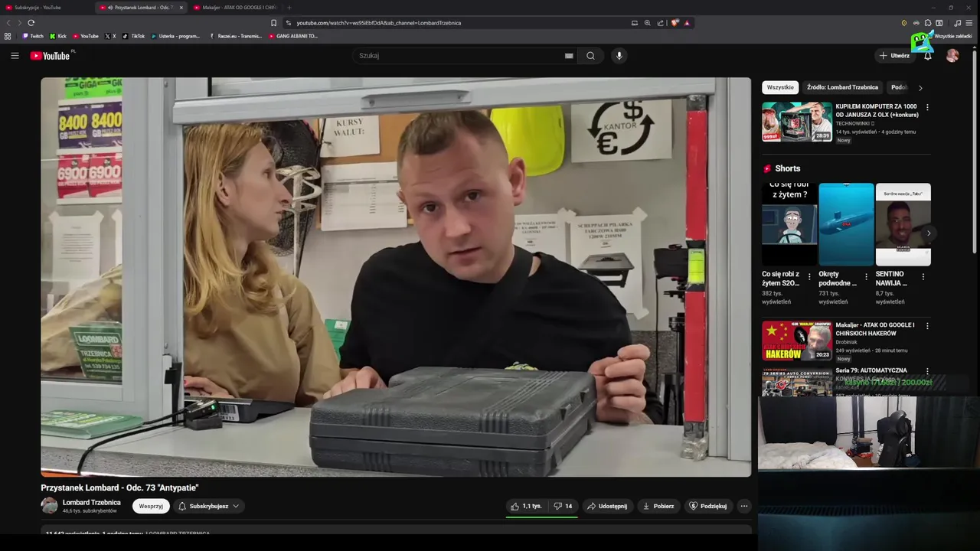Open the SENTINO NAWIJA short

[903, 224]
